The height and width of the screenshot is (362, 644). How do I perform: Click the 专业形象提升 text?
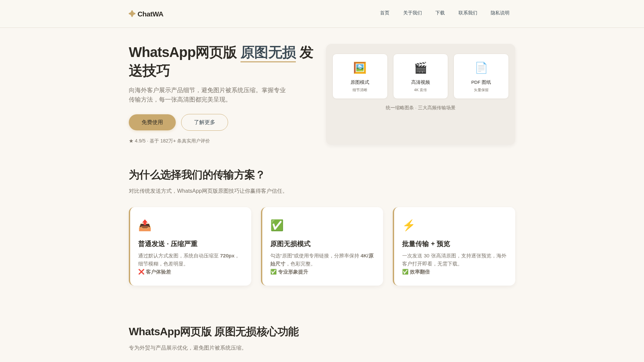293,272
